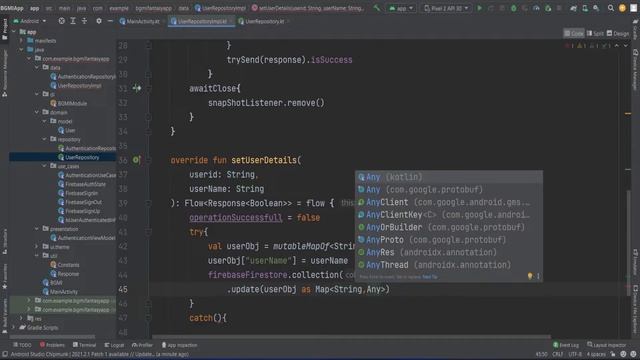Click the Project panel horizontal scrollbar

coord(52,337)
